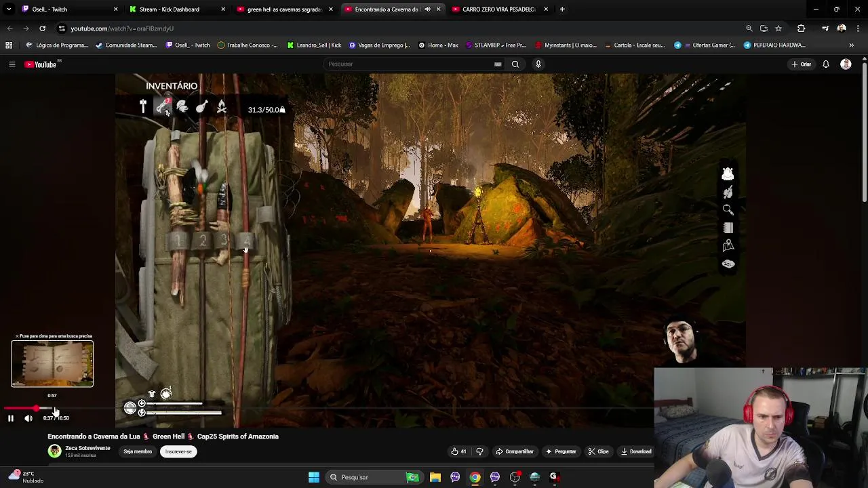Open the Leandro_Sell | Kick bookmark
This screenshot has width=868, height=488.
click(314, 45)
